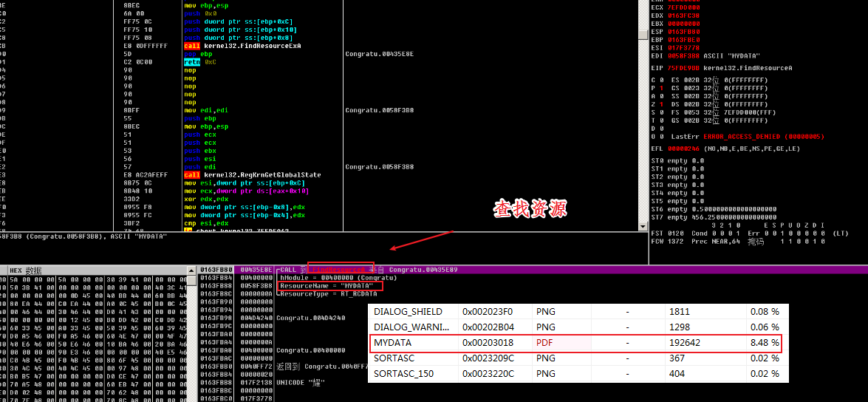The width and height of the screenshot is (868, 402).
Task: Select the MYDATA resource name cell
Action: click(x=392, y=343)
